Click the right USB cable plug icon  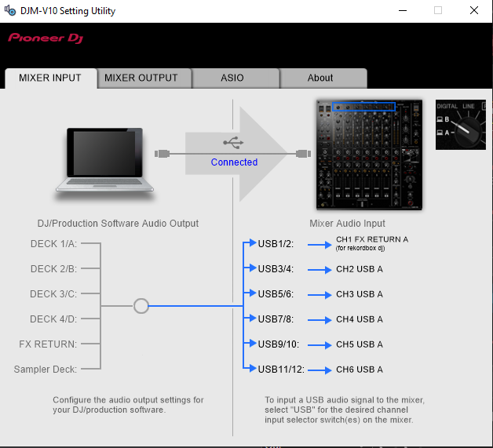click(303, 154)
